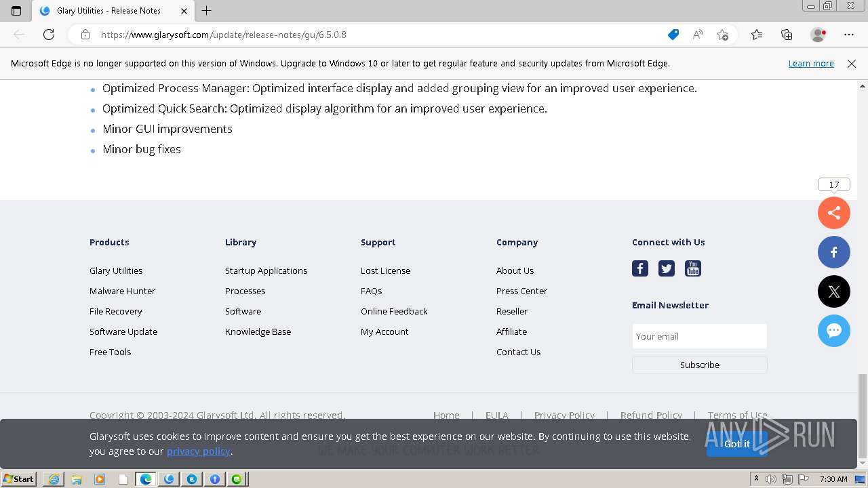Open the Startup Applications link
The width and height of the screenshot is (868, 488).
pos(266,270)
